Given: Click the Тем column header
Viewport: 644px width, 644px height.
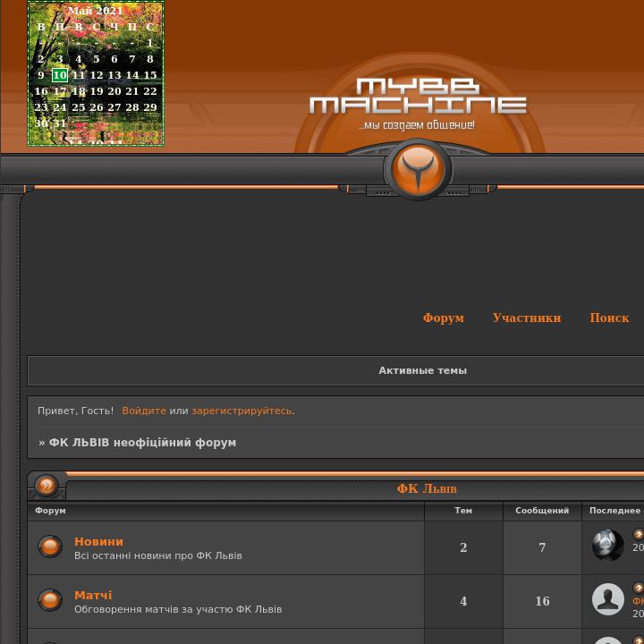Looking at the screenshot, I should [463, 511].
